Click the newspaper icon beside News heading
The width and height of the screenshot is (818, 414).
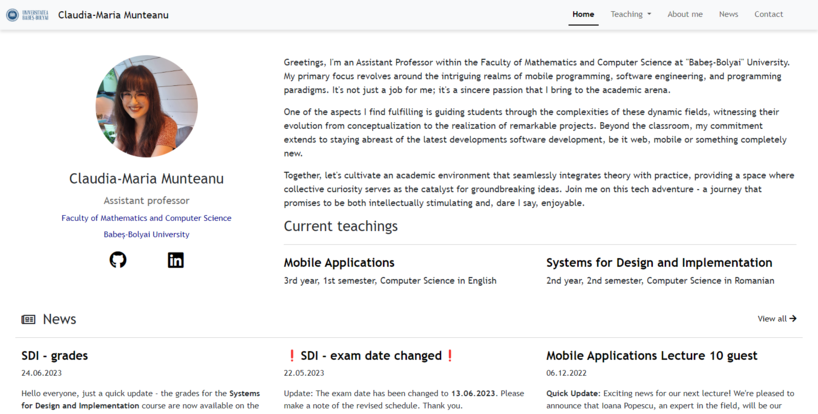(28, 319)
